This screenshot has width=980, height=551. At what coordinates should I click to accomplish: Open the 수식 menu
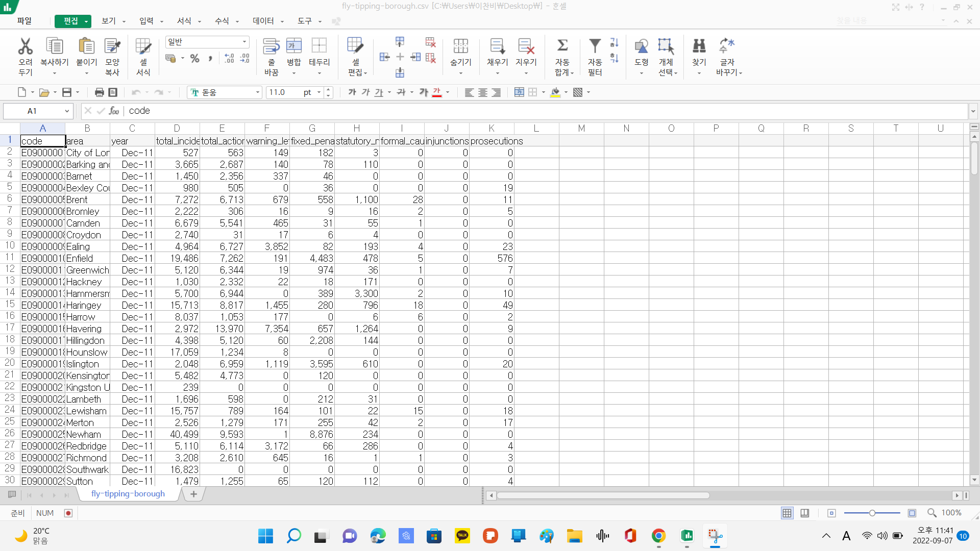222,21
